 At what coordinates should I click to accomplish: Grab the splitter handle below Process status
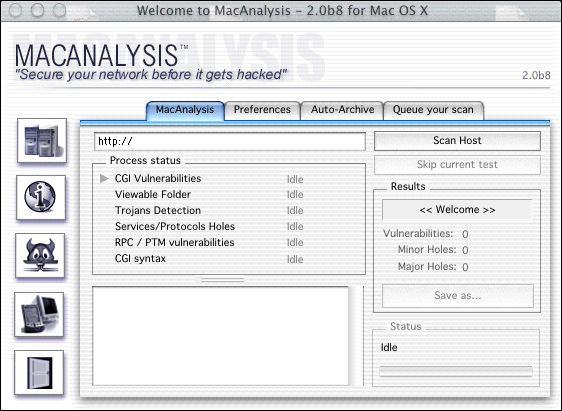(x=222, y=280)
